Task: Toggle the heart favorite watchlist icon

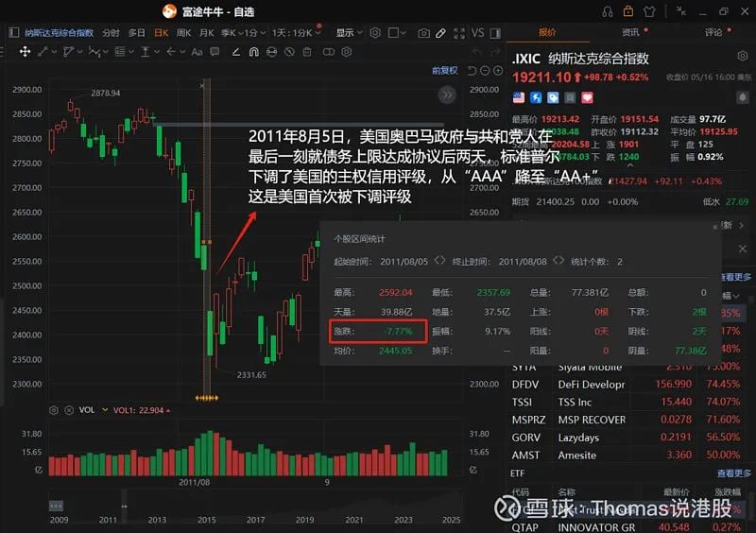Action: (587, 98)
